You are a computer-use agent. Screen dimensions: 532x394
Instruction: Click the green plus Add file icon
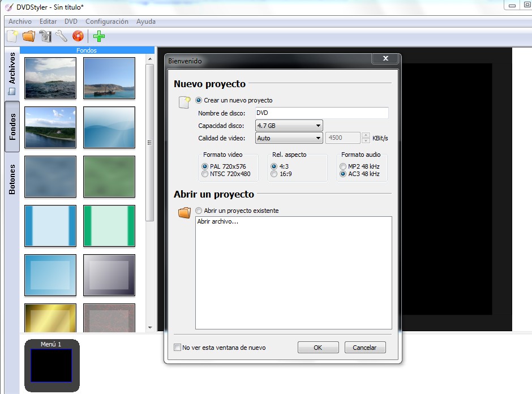99,36
